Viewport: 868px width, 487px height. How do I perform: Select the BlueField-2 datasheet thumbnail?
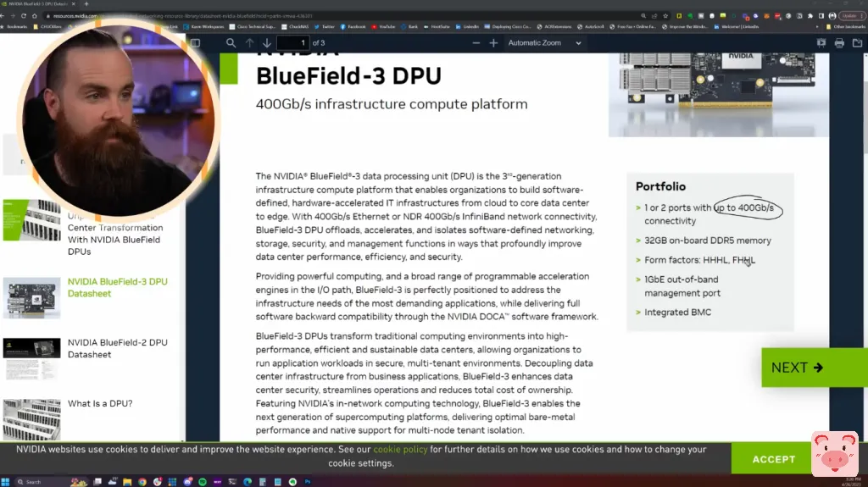click(32, 358)
